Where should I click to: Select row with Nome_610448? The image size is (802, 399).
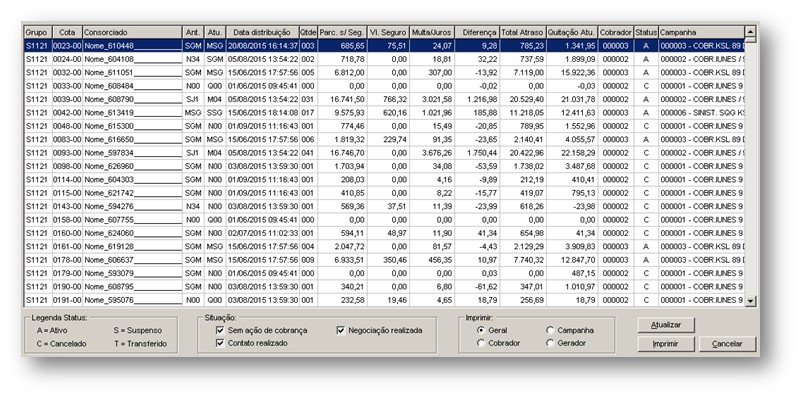coord(384,46)
